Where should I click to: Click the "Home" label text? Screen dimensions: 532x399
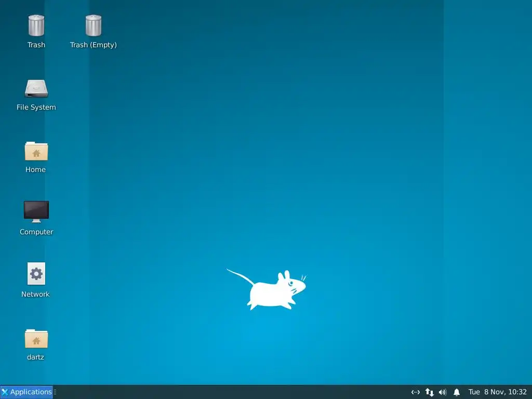coord(35,169)
